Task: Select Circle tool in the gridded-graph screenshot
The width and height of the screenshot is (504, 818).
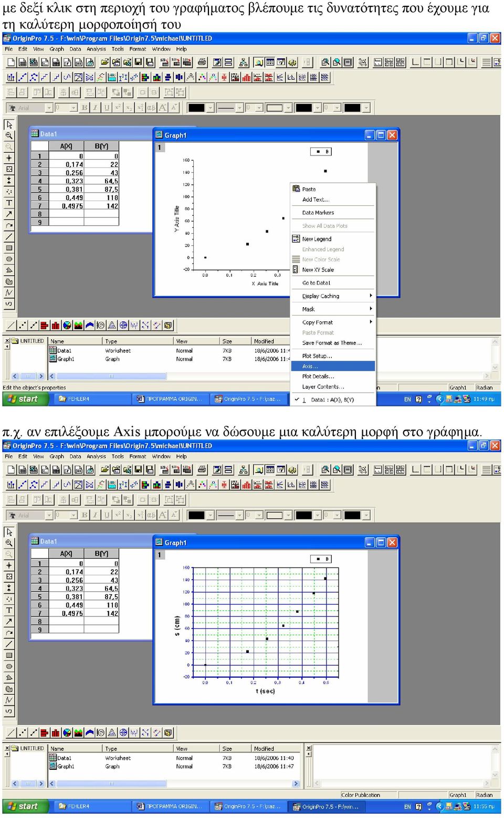Action: click(x=9, y=667)
